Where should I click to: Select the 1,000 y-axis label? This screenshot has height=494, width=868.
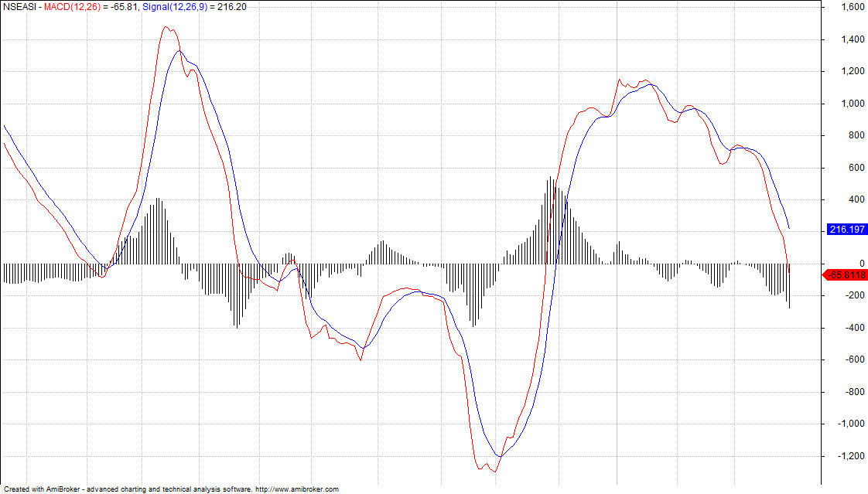tap(853, 104)
